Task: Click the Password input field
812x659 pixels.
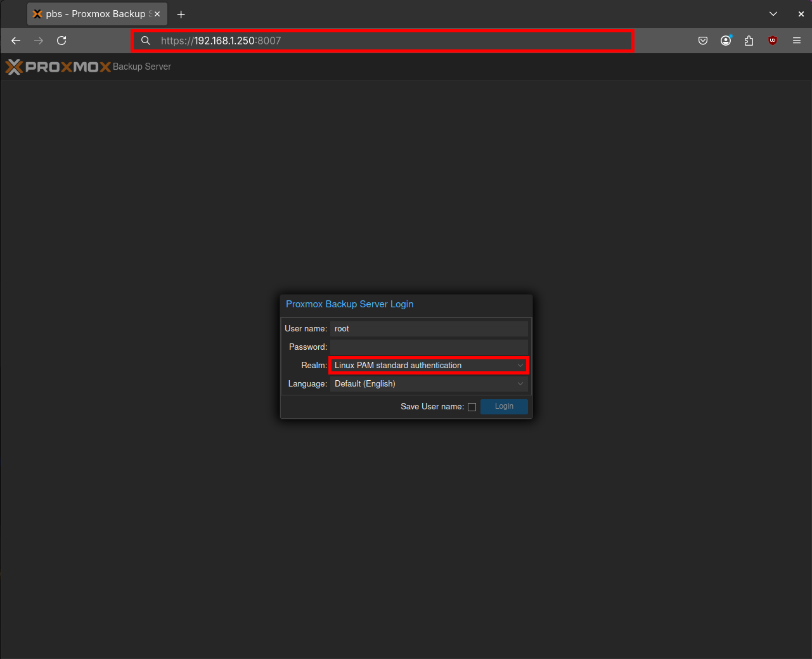Action: [x=429, y=347]
